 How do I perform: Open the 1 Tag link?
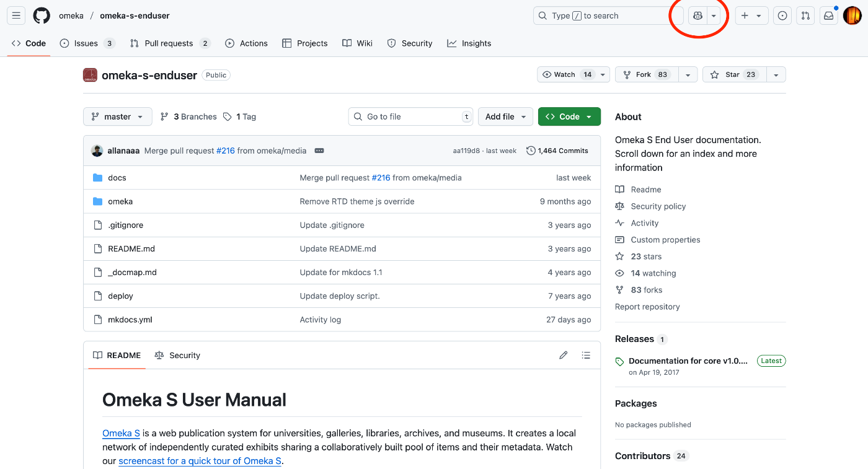(x=239, y=116)
